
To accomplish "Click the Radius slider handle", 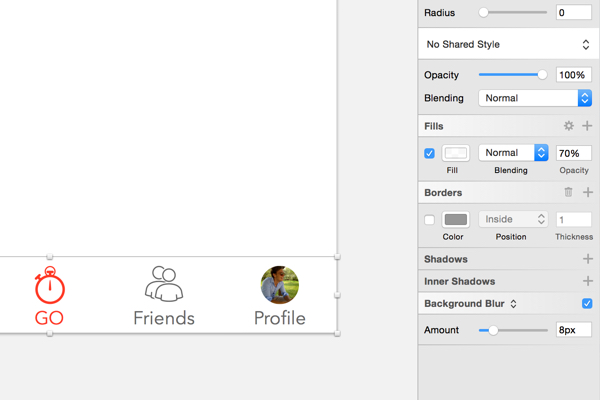I will tap(483, 13).
